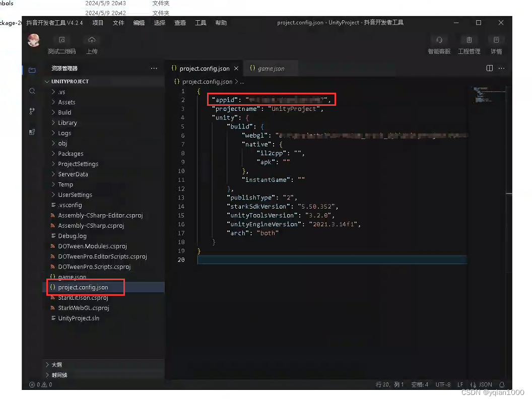The image size is (532, 401).
Task: Open the Search view in the activity bar
Action: [32, 91]
